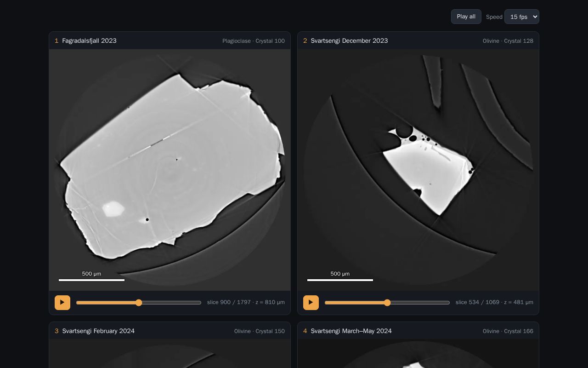Image resolution: width=588 pixels, height=368 pixels.
Task: Click the Olivine · Crystal 150 label
Action: tap(260, 331)
